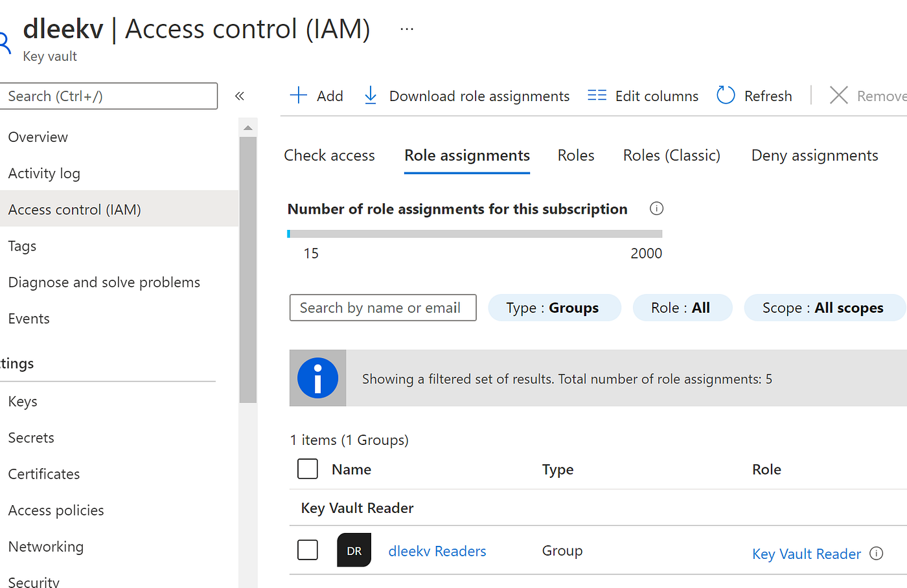This screenshot has width=907, height=588.
Task: Click the role assignments usage progress bar
Action: click(x=475, y=234)
